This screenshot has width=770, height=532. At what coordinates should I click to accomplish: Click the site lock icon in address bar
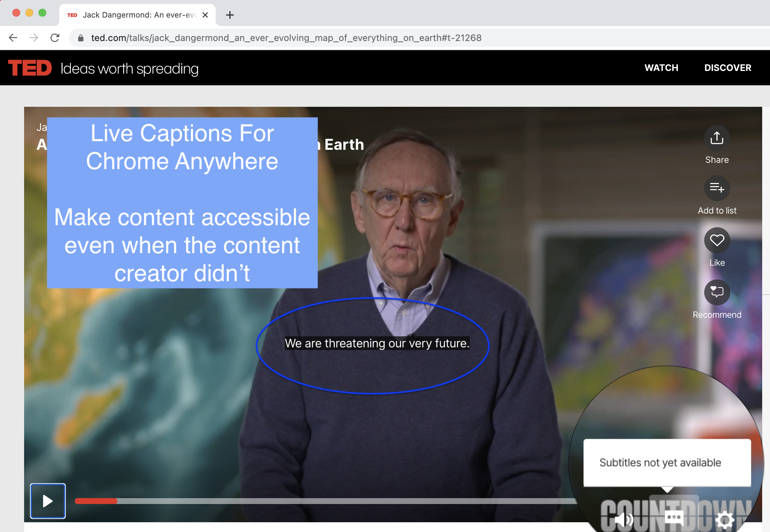80,38
